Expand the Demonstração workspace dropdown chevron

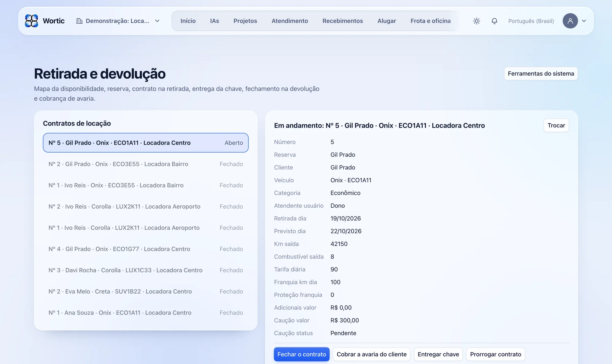click(157, 21)
